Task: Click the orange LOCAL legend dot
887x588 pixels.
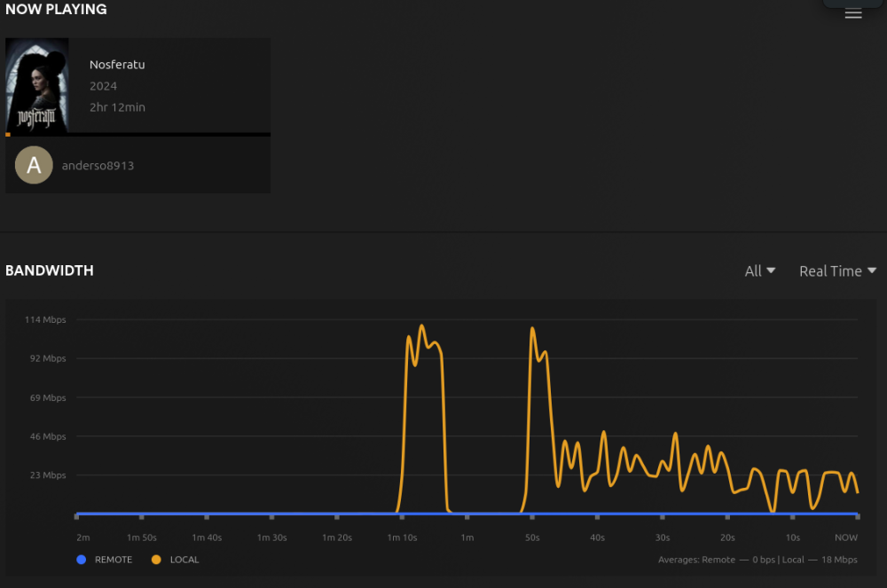Action: tap(157, 560)
